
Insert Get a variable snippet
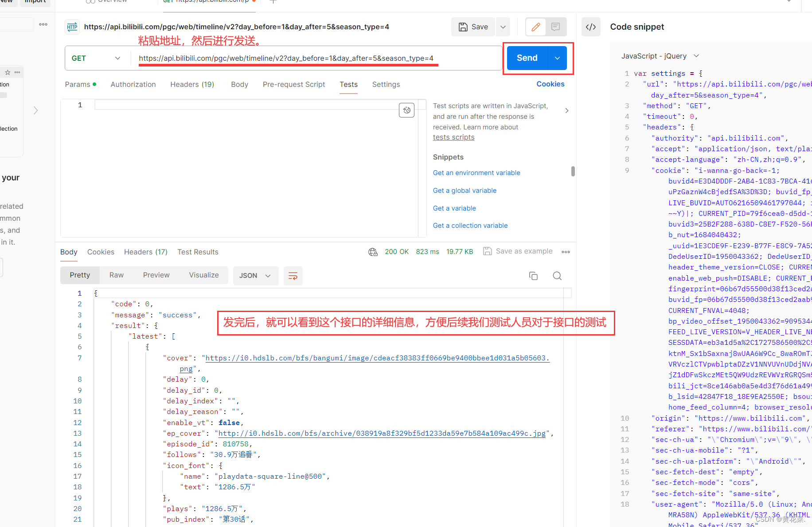[x=454, y=208]
